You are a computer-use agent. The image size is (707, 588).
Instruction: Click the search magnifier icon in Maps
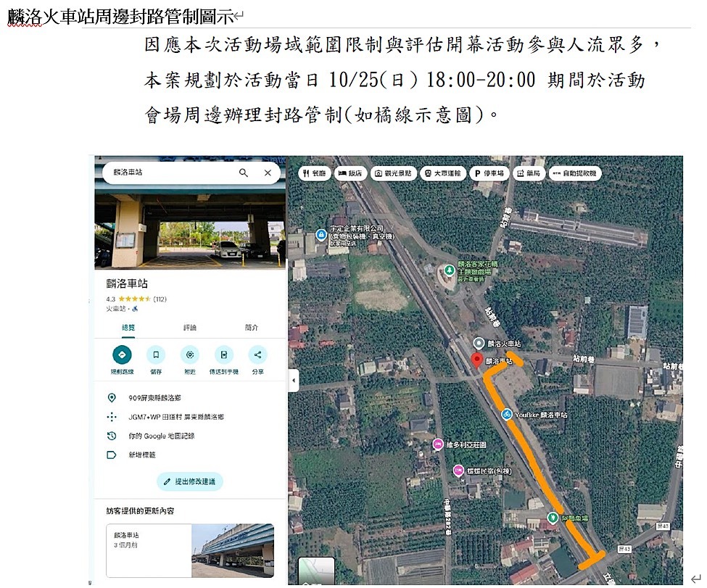click(244, 173)
